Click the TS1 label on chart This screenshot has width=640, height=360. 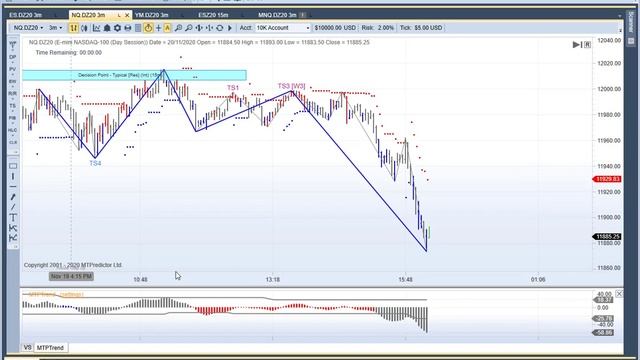pos(233,88)
